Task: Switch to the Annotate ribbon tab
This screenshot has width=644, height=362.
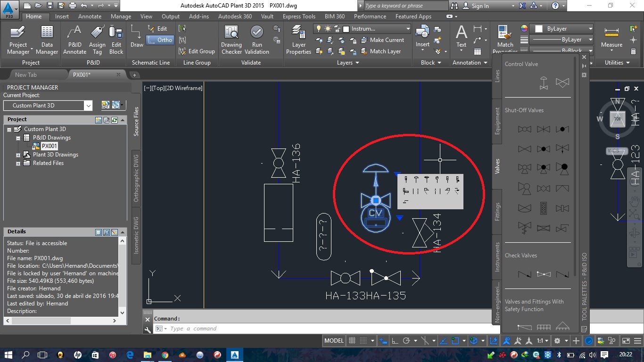Action: tap(90, 16)
